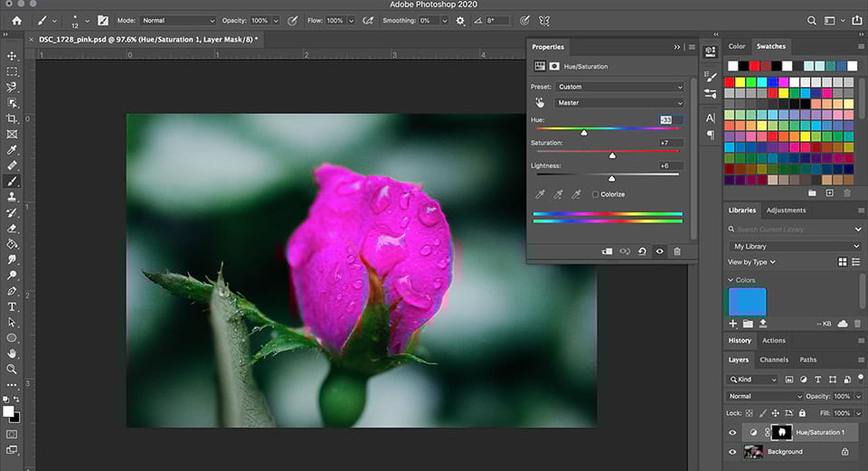Viewport: 868px width, 471px height.
Task: Open the View by Type dropdown
Action: pos(751,262)
